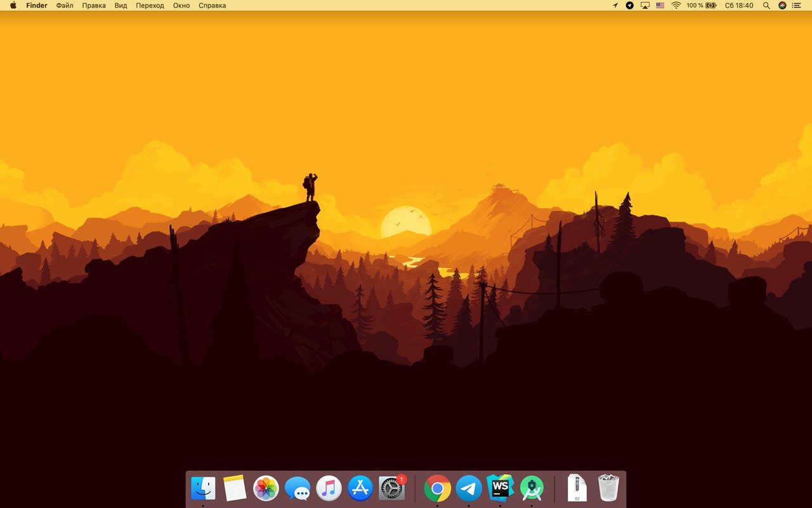Click the Telegram menu bar status icon

pos(630,5)
